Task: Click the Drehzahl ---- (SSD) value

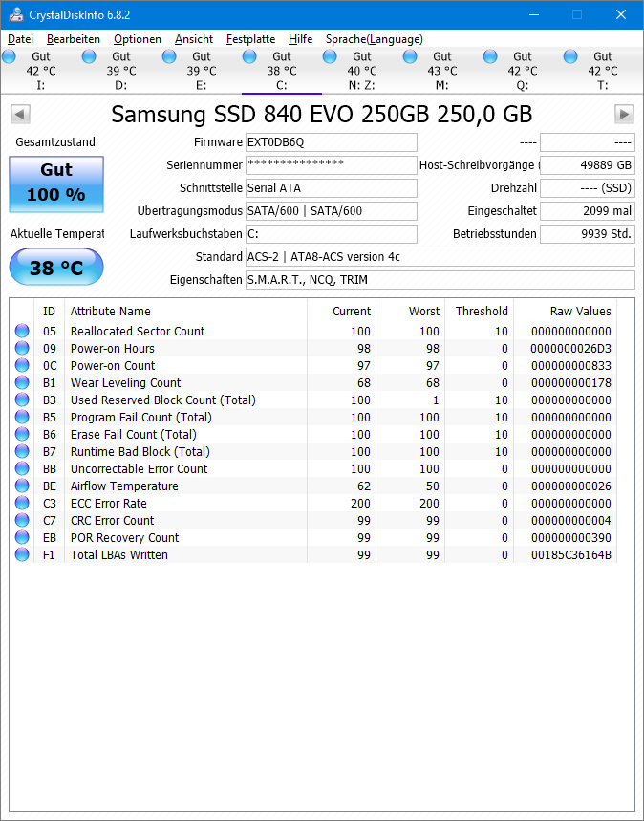Action: coord(588,188)
